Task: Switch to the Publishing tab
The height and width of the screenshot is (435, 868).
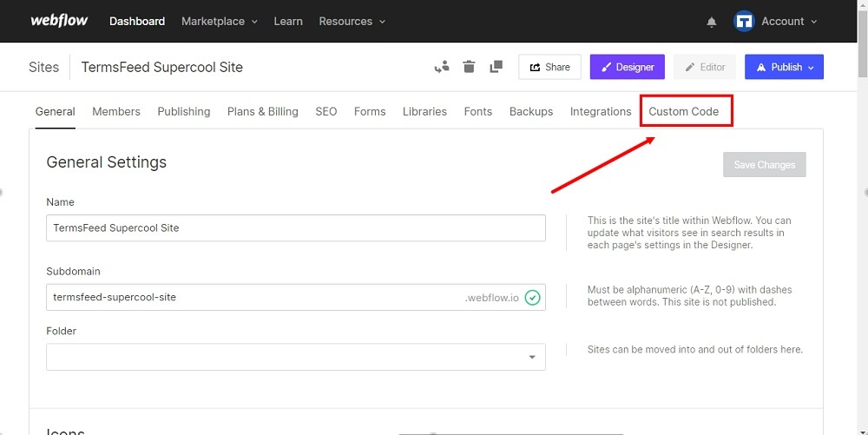Action: [184, 111]
